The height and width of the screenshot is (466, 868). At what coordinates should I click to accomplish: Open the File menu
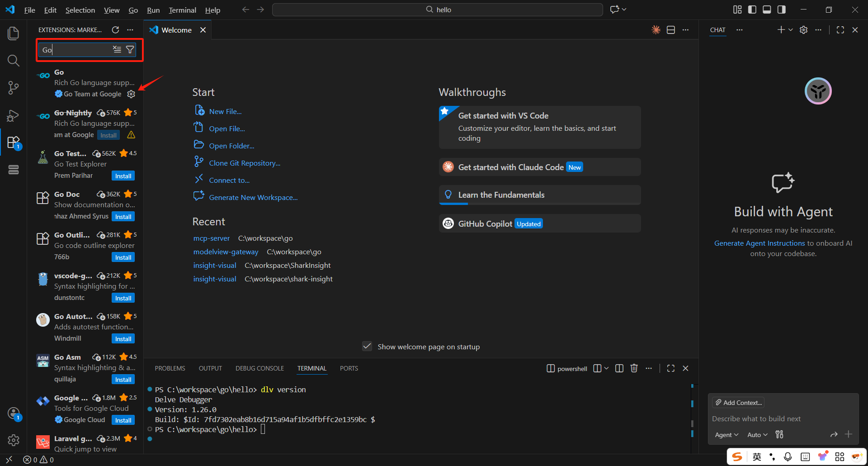[x=29, y=10]
